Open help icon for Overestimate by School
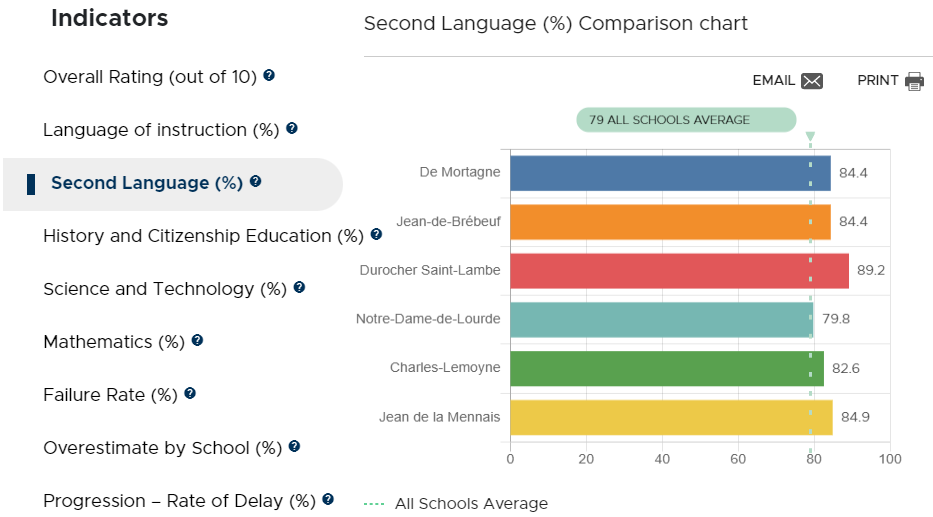Viewport: 933px width, 517px height. click(294, 446)
